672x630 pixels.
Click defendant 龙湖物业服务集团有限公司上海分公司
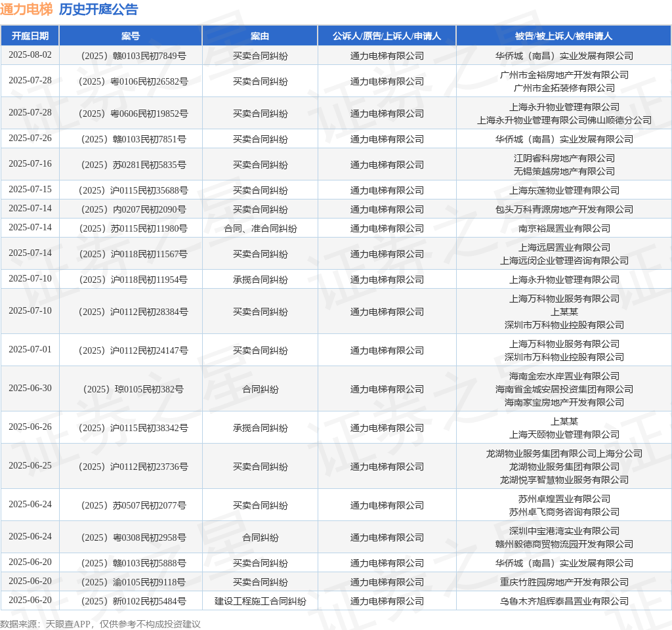click(564, 453)
